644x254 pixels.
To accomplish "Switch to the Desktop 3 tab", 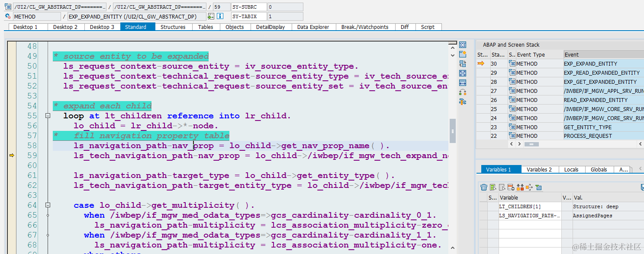I will [102, 27].
